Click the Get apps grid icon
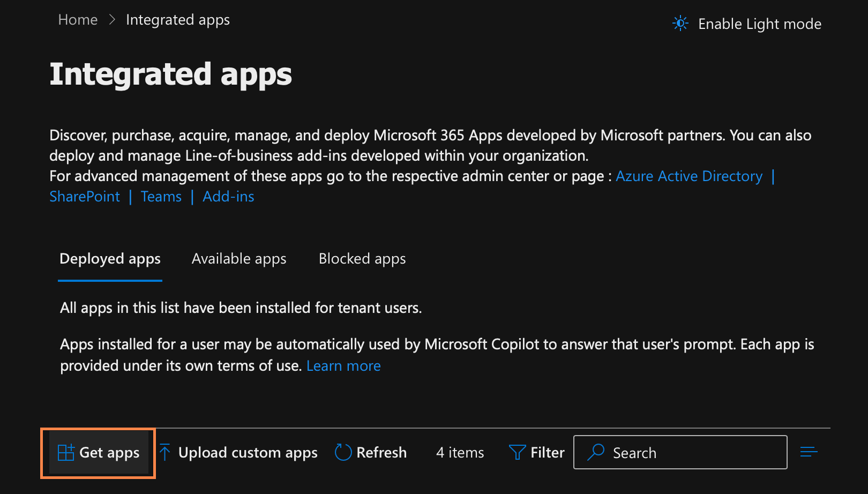 click(x=66, y=453)
